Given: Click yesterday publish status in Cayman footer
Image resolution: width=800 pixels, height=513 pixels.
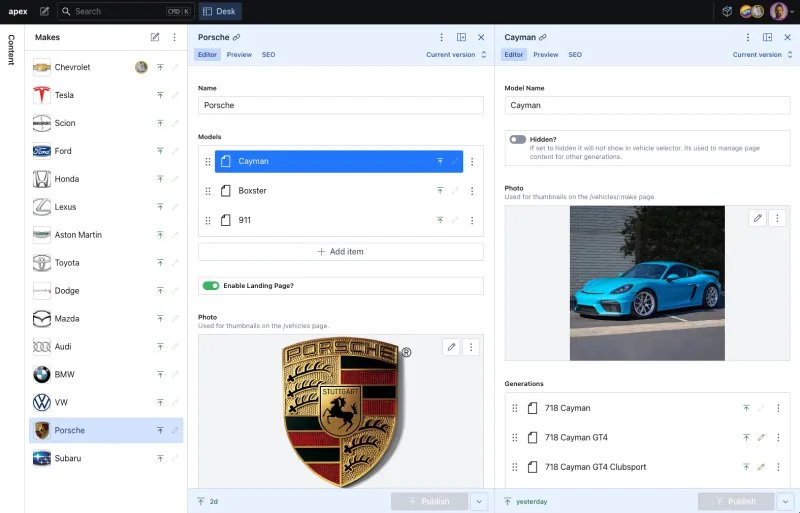Looking at the screenshot, I should pos(526,502).
